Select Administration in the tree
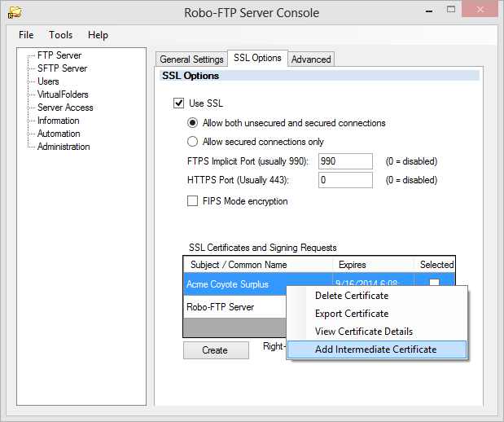 pos(64,147)
